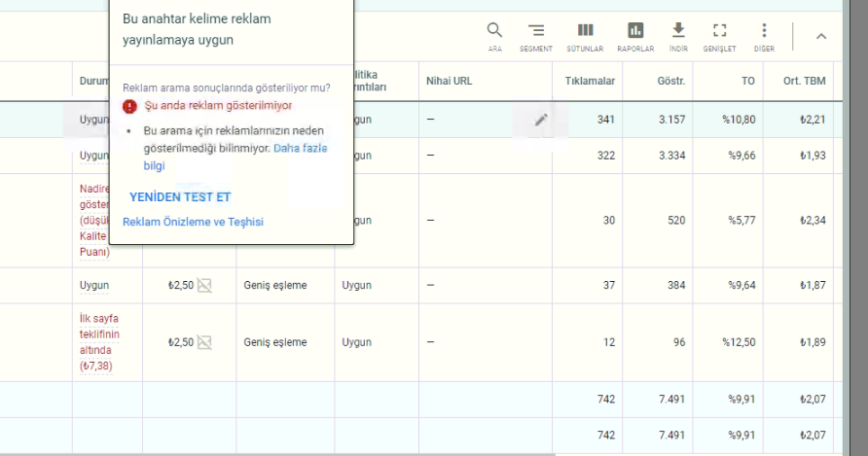Sort by the TO column header
The image size is (868, 456).
(748, 81)
